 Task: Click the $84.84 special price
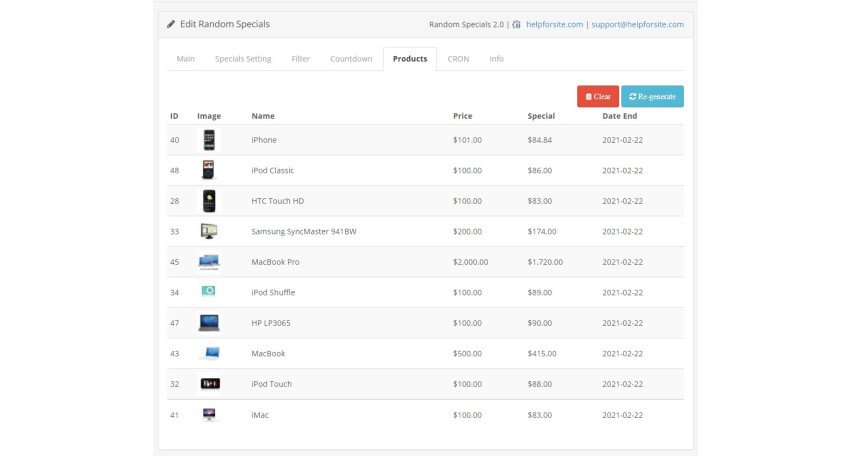540,140
